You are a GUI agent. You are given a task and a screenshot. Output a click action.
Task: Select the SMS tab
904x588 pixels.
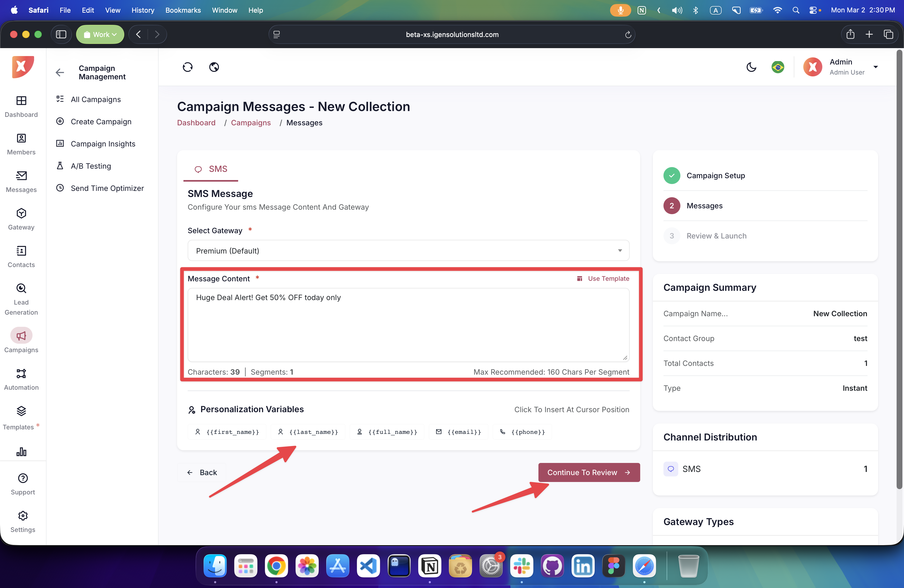coord(211,169)
